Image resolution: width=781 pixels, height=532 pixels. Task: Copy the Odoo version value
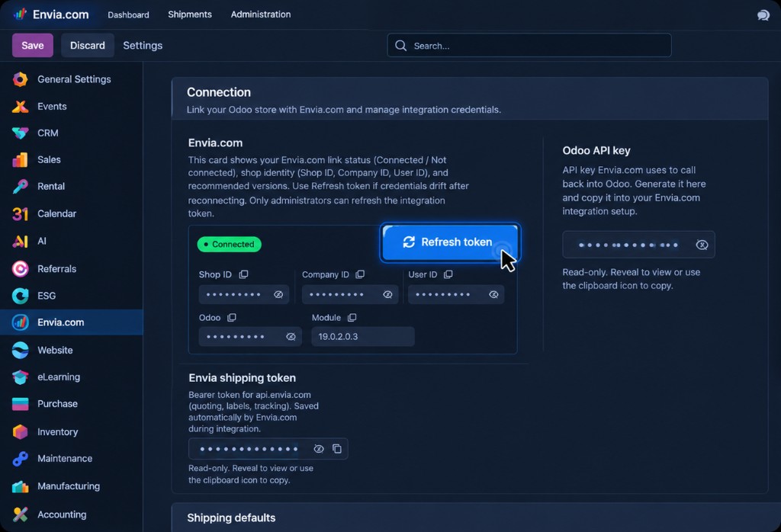(232, 318)
